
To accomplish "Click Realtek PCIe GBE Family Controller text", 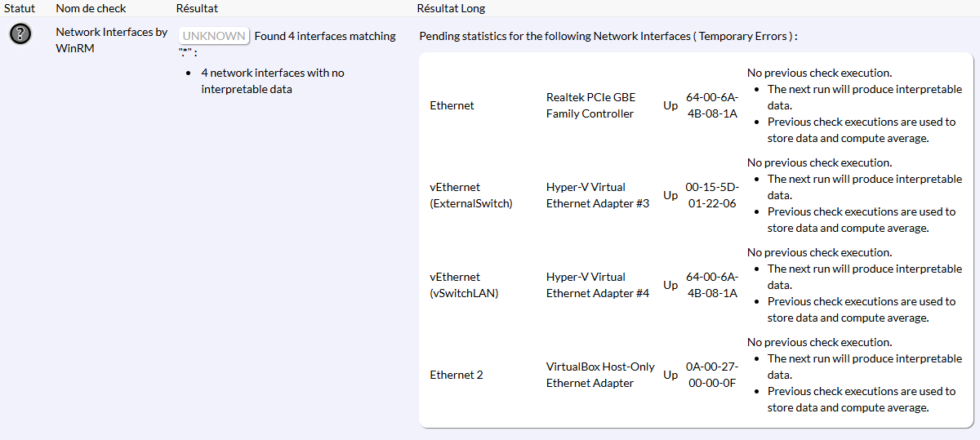I will 590,105.
